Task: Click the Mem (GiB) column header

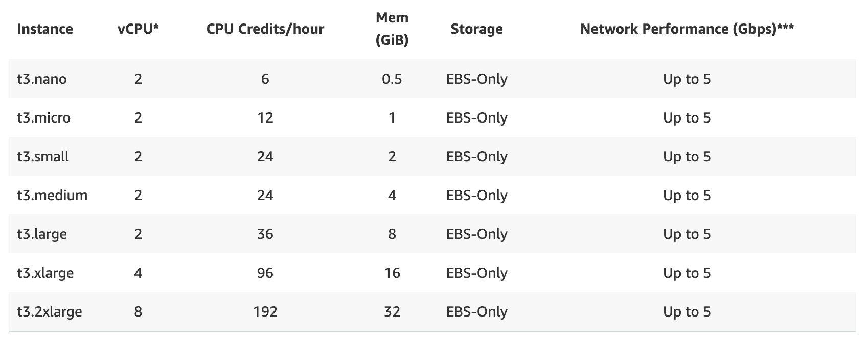Action: 392,29
